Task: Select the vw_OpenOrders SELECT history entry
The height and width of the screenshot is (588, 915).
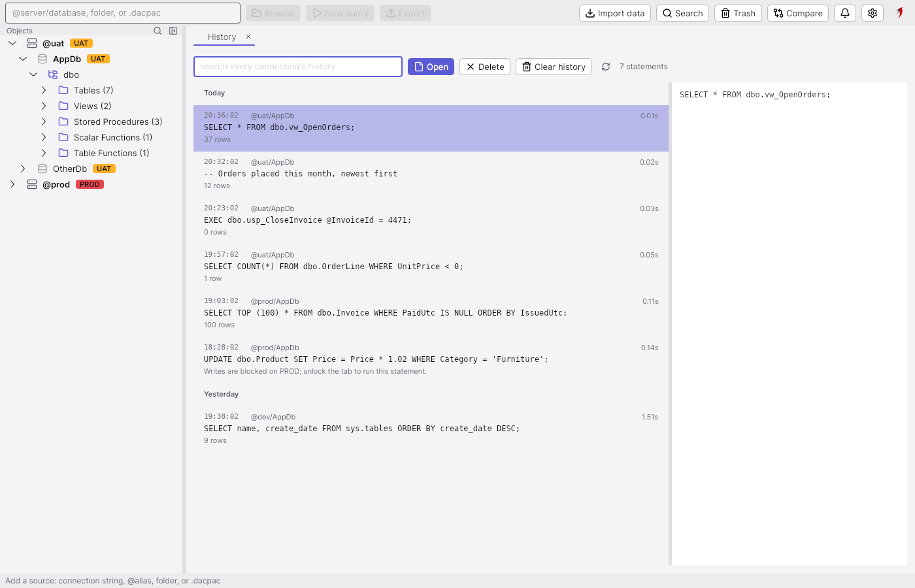Action: 431,128
